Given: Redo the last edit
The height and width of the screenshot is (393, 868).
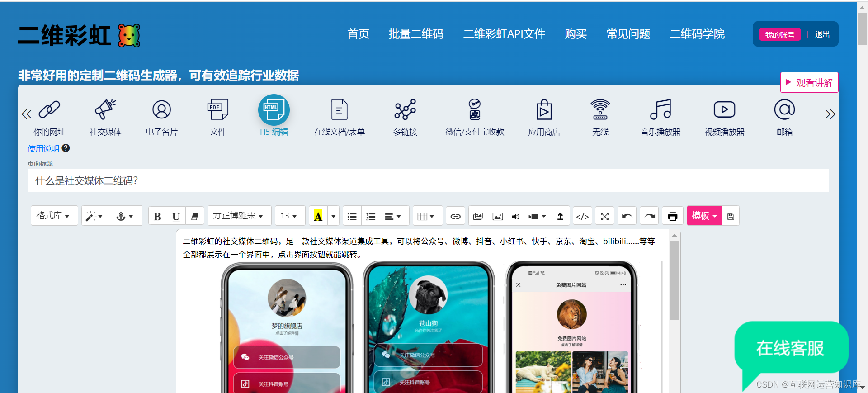Looking at the screenshot, I should [650, 216].
